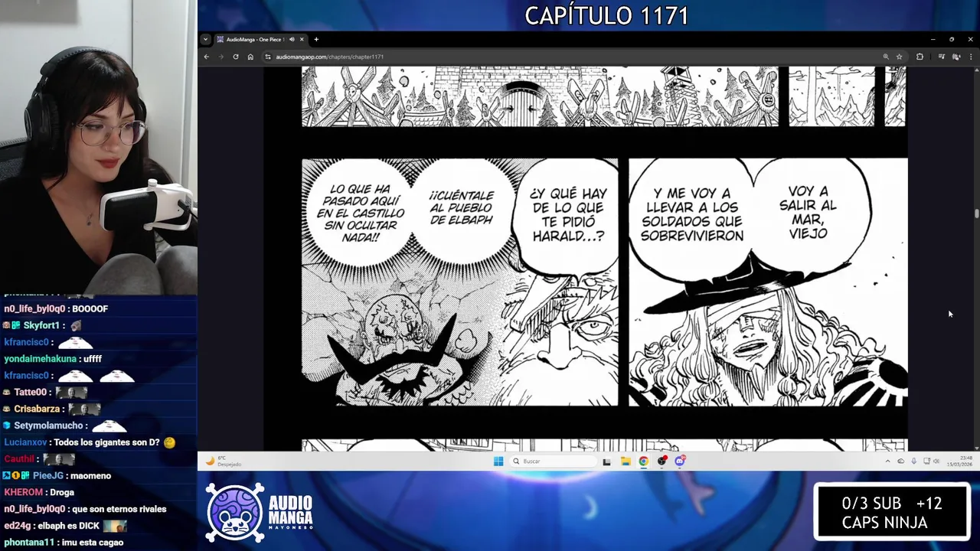Open the volume speaker tray icon
Screen dimensions: 980x551
[936, 461]
